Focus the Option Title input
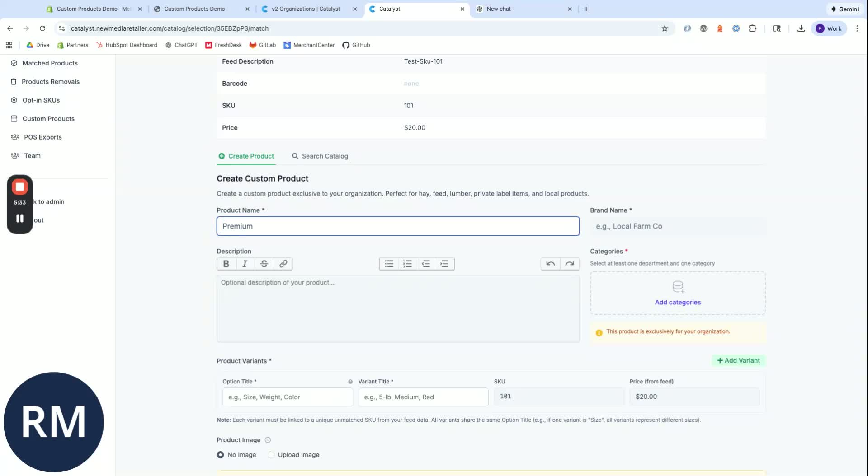This screenshot has width=868, height=476. pos(288,397)
